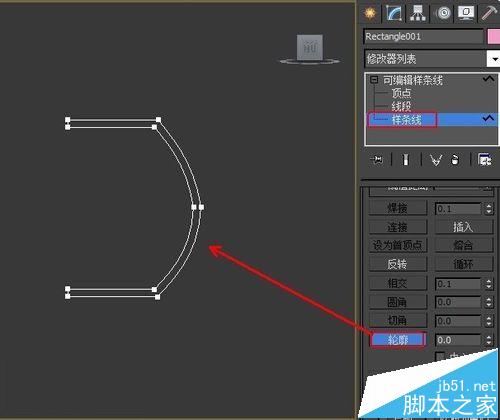
Task: Open the Hierarchy panel tab
Action: tap(418, 13)
